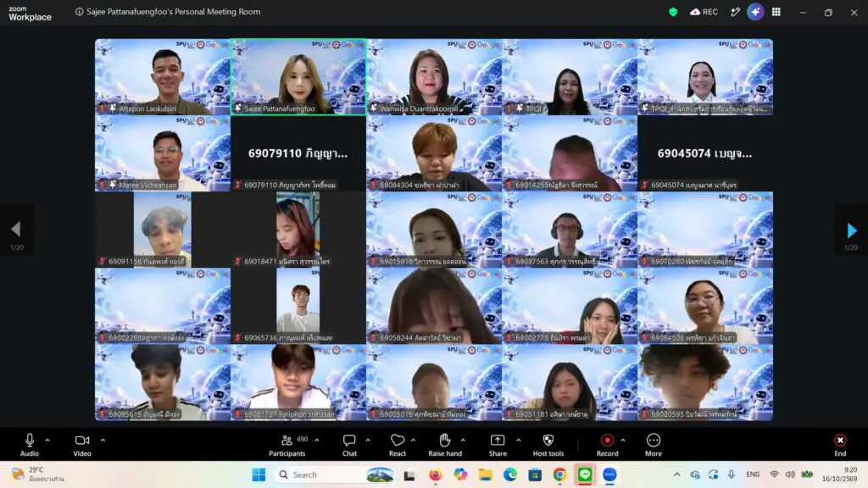Expand share options arrow beside Share
Screen dimensions: 868x488
click(x=518, y=441)
